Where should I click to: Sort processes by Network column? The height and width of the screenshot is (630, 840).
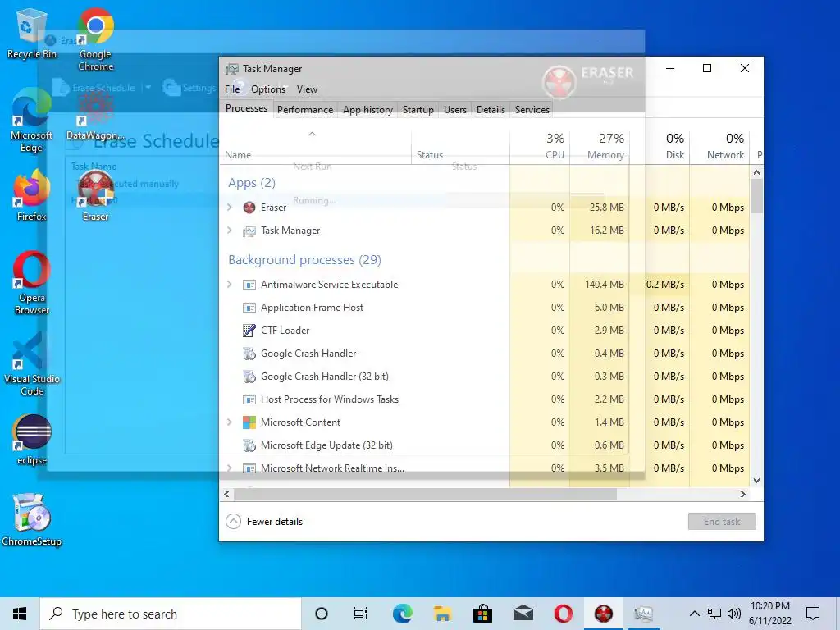(x=719, y=146)
